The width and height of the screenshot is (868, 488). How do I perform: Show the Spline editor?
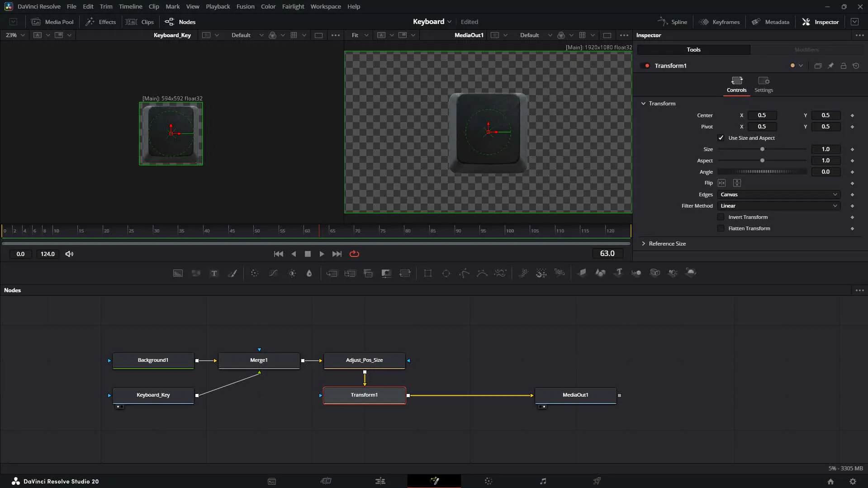click(672, 22)
